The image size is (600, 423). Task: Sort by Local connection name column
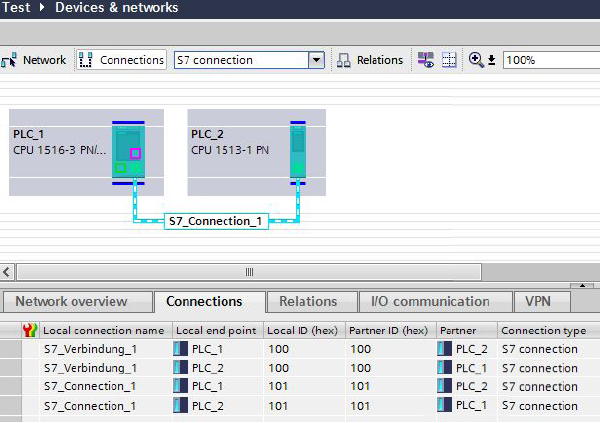(x=106, y=330)
